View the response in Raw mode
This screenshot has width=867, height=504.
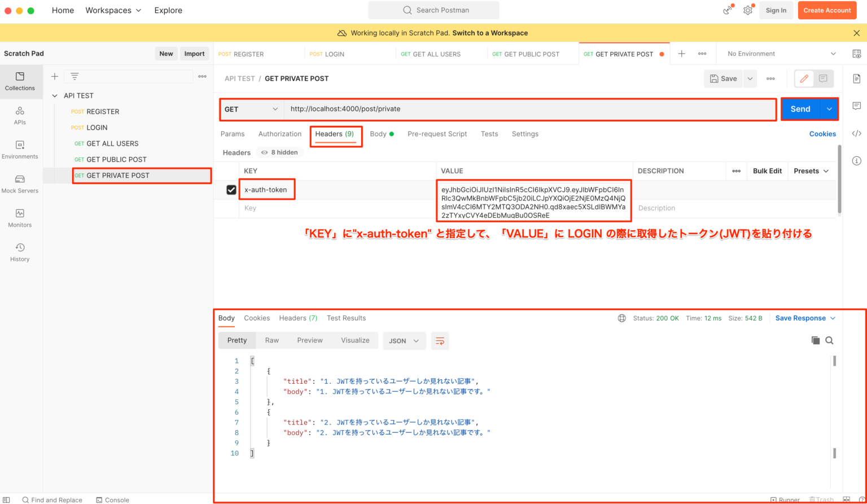(272, 340)
